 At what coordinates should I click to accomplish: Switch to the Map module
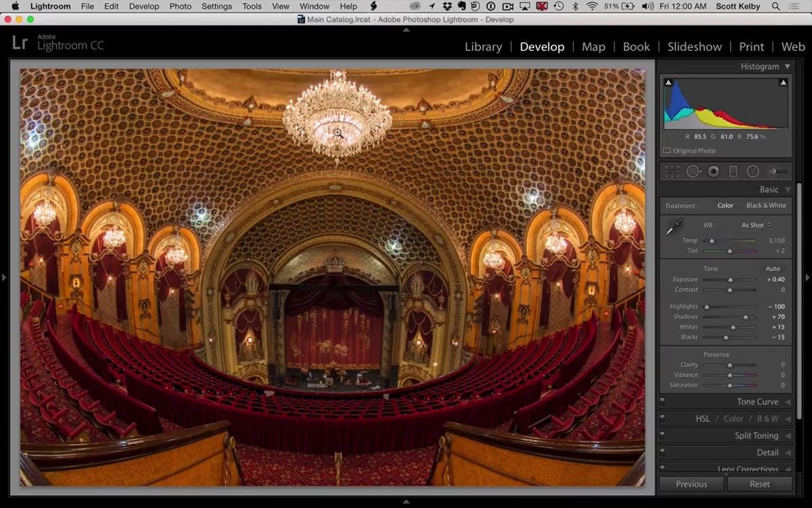[x=593, y=47]
